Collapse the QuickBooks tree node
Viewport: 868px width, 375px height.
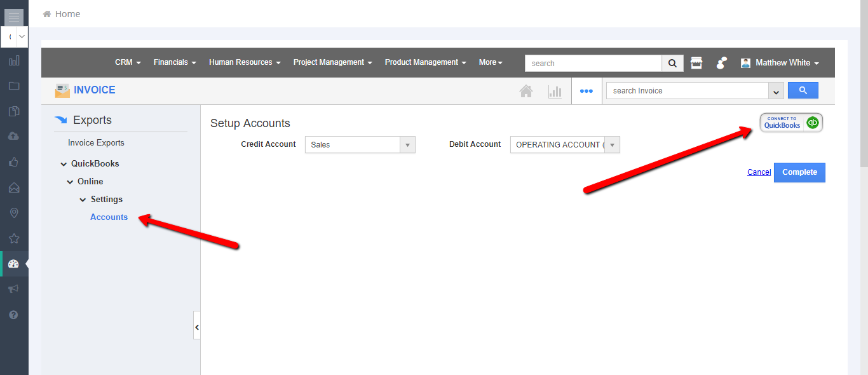click(x=64, y=164)
